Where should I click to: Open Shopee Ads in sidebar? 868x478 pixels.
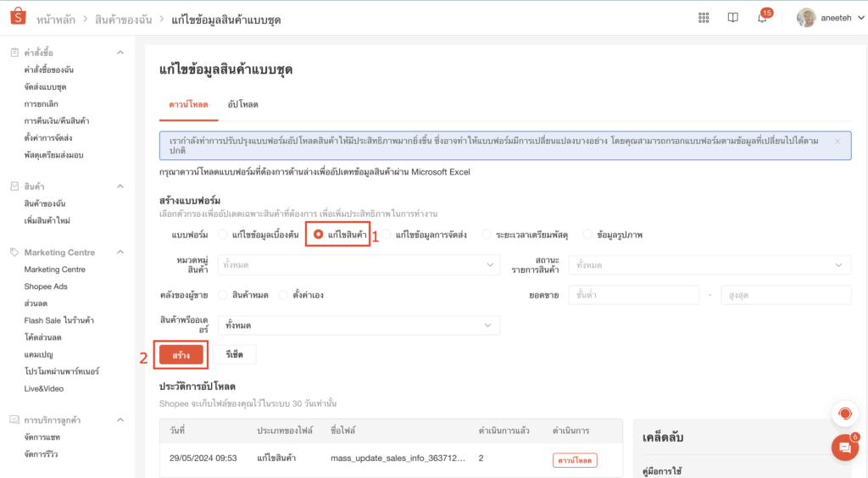pyautogui.click(x=46, y=286)
